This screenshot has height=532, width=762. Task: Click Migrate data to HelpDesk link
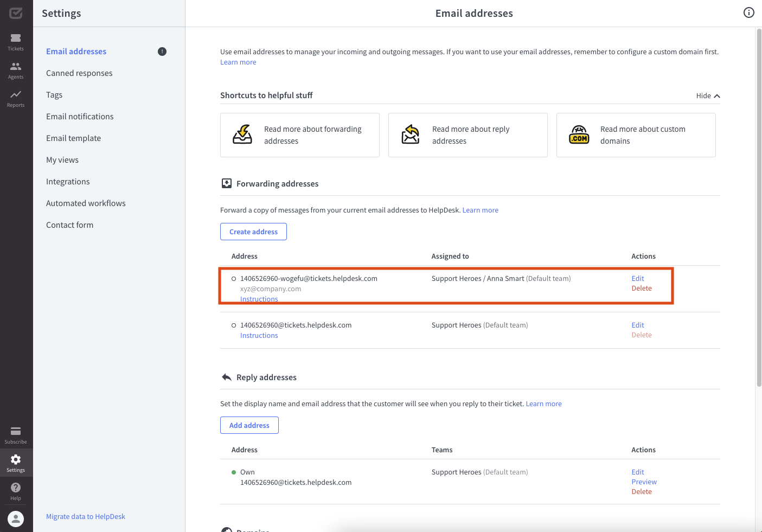click(86, 516)
